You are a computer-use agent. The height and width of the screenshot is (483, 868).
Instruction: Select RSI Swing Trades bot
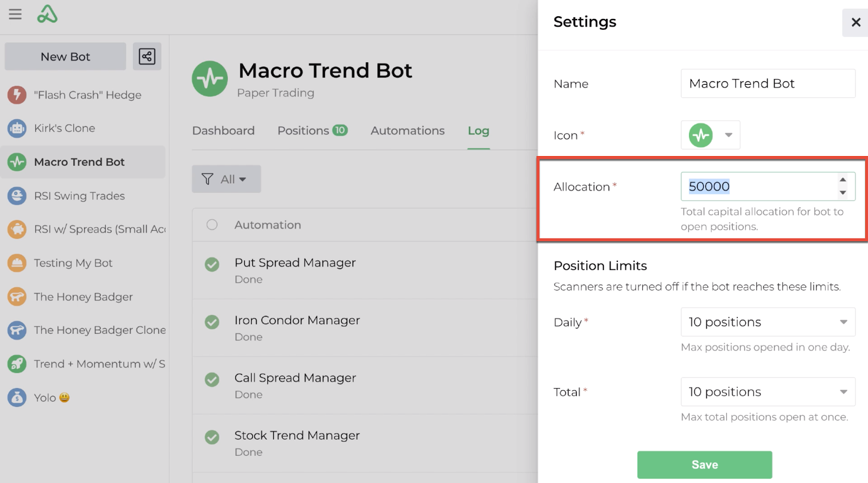[83, 196]
